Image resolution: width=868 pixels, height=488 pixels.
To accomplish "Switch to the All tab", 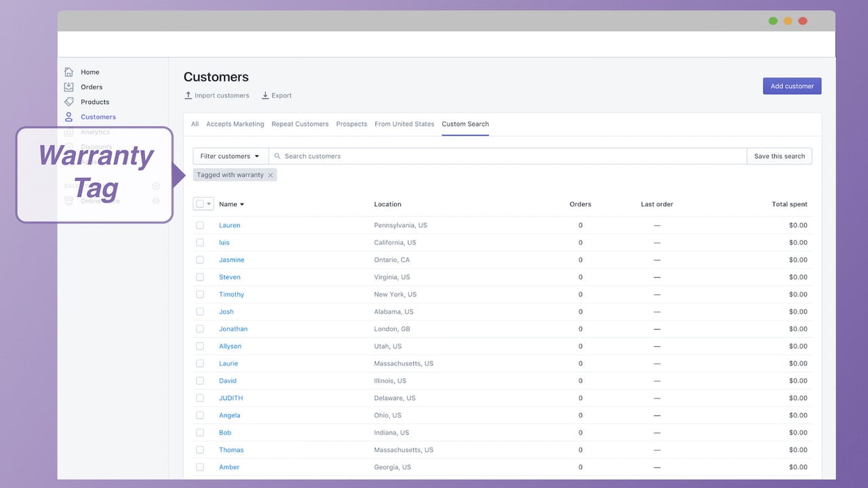I will pyautogui.click(x=195, y=124).
